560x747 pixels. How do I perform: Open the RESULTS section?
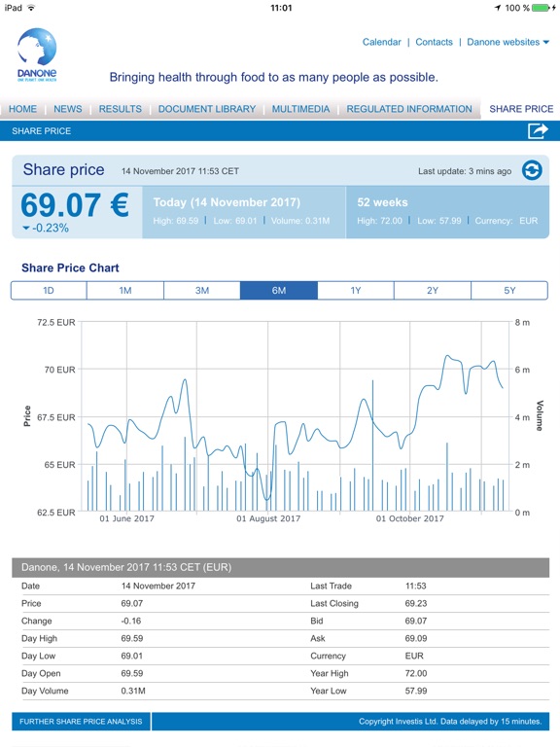point(120,109)
